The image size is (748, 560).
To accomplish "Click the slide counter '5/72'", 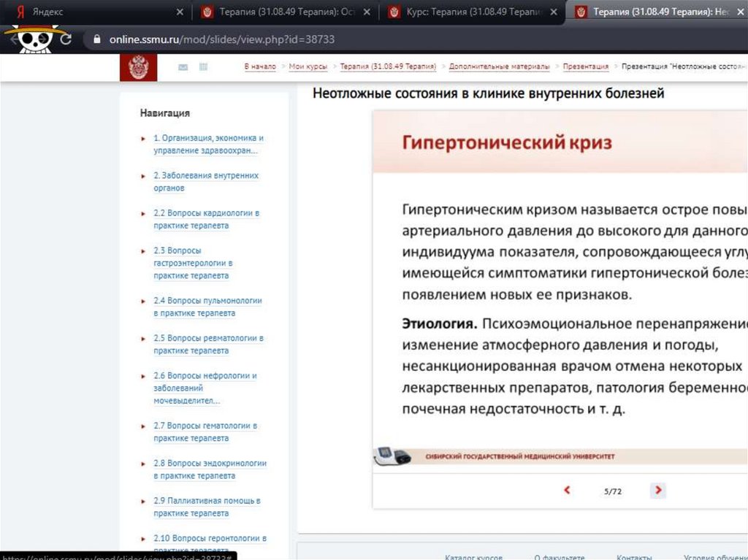I will tap(613, 491).
